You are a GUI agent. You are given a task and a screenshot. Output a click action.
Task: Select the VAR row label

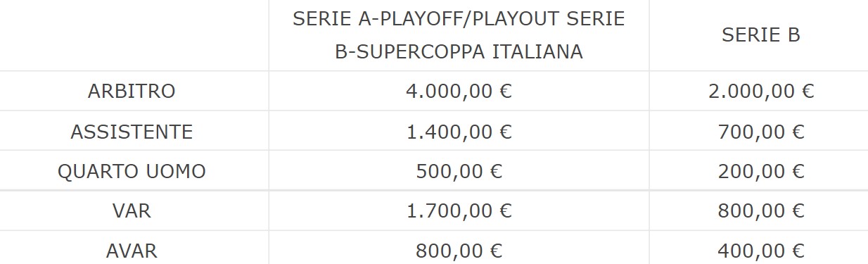point(132,210)
